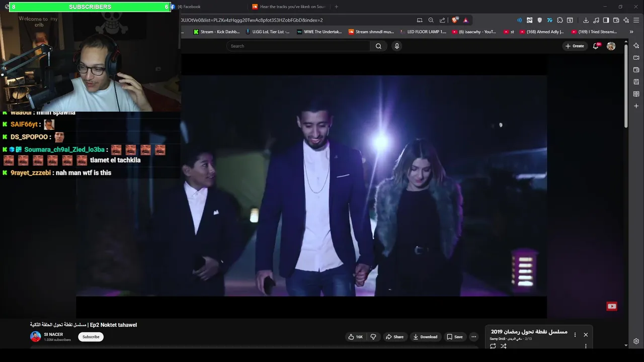Toggle shuffle playlist icon

(503, 346)
